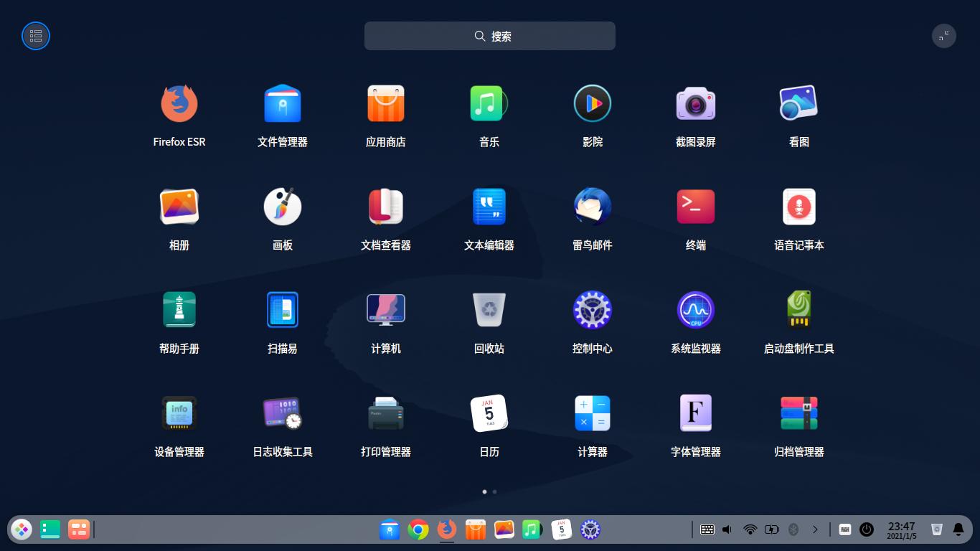Viewport: 980px width, 551px height.
Task: Launch the 文本编辑器 text editor
Action: point(489,207)
